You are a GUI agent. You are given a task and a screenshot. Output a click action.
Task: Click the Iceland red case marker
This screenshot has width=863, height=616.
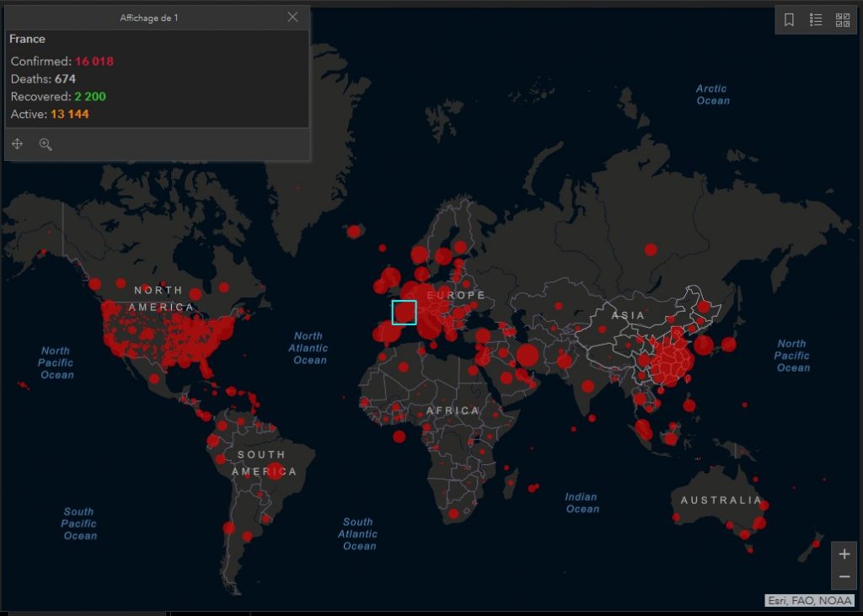pos(354,231)
